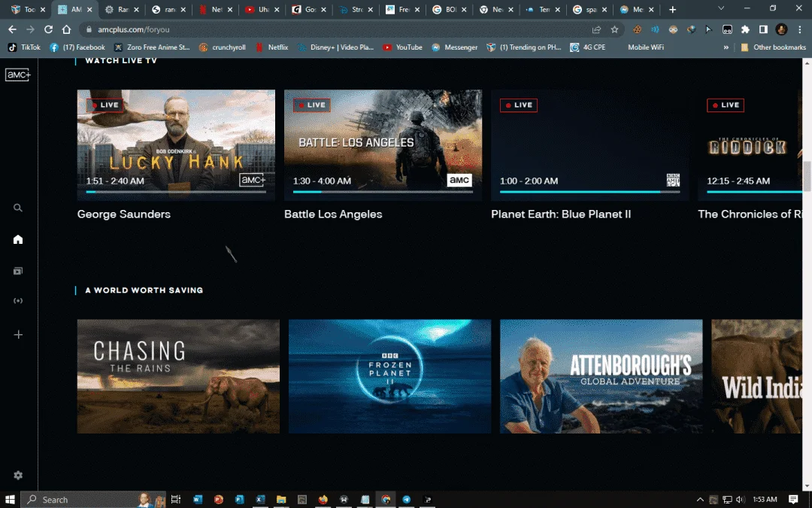Click Battle: Los Angeles live progress bar
812x508 pixels.
(x=383, y=192)
